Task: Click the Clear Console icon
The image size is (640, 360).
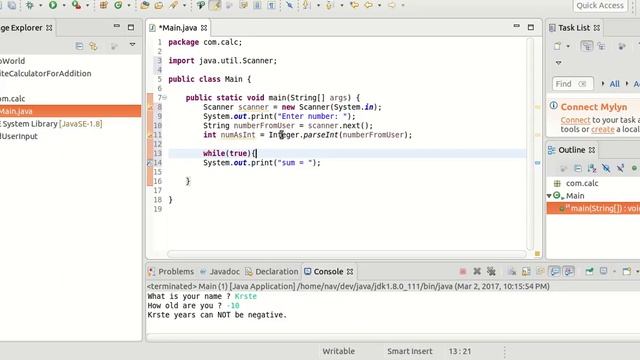Action: (512, 271)
